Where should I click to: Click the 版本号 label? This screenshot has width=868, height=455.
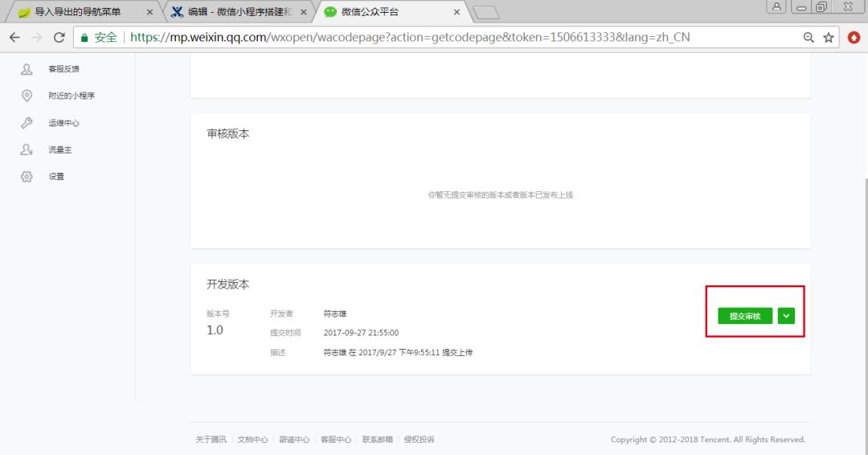218,314
